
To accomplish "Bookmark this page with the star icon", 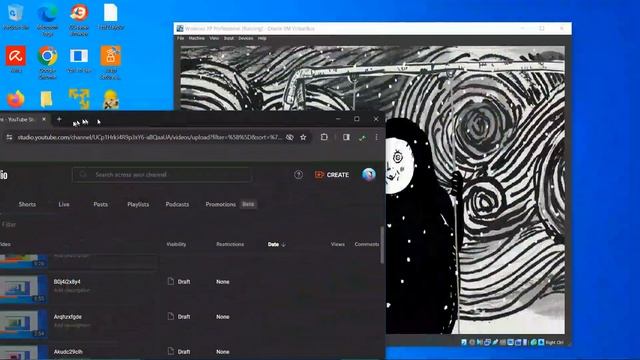I will [303, 138].
